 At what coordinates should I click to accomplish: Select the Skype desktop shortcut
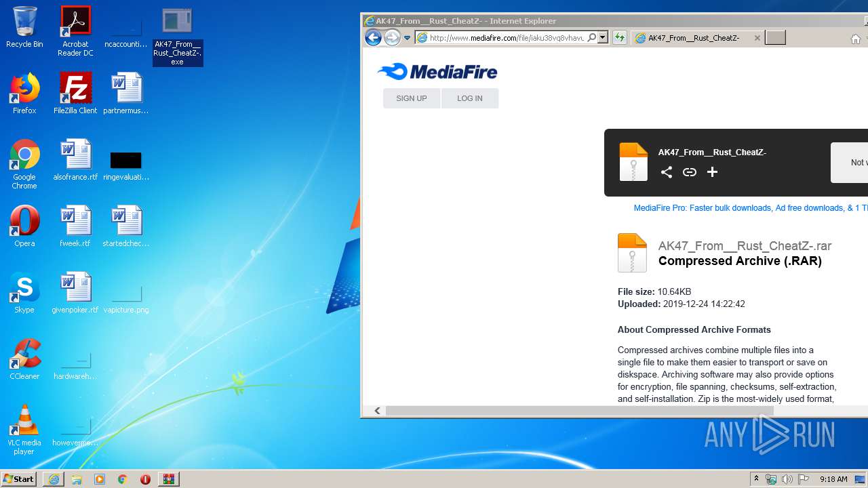[x=24, y=293]
